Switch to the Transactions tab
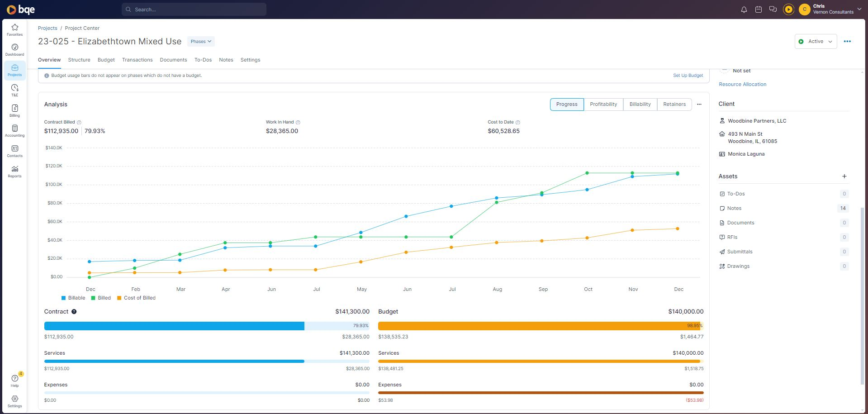Viewport: 868px width, 414px height. point(137,60)
